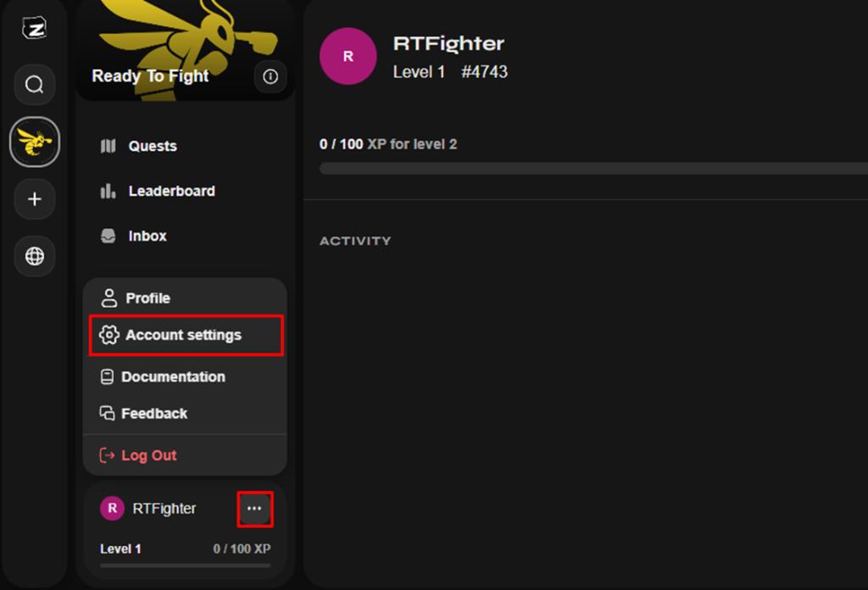Viewport: 868px width, 590px height.
Task: Click the Quests map icon
Action: pyautogui.click(x=108, y=146)
